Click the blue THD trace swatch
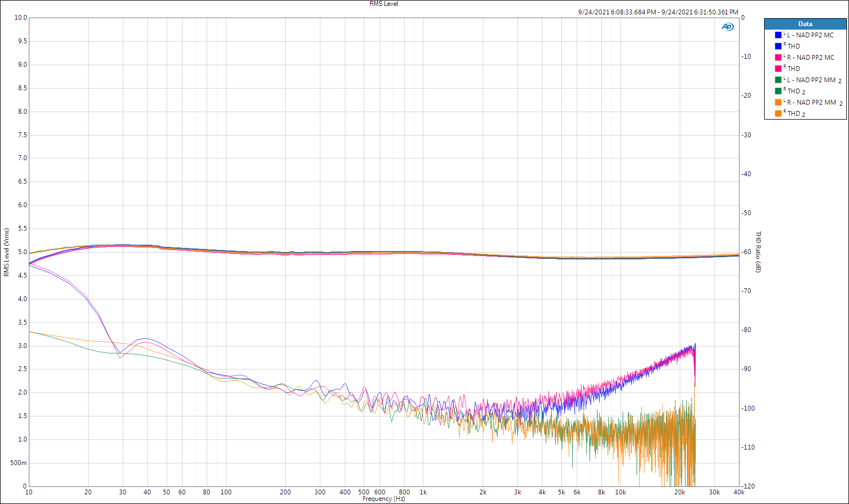 point(778,46)
